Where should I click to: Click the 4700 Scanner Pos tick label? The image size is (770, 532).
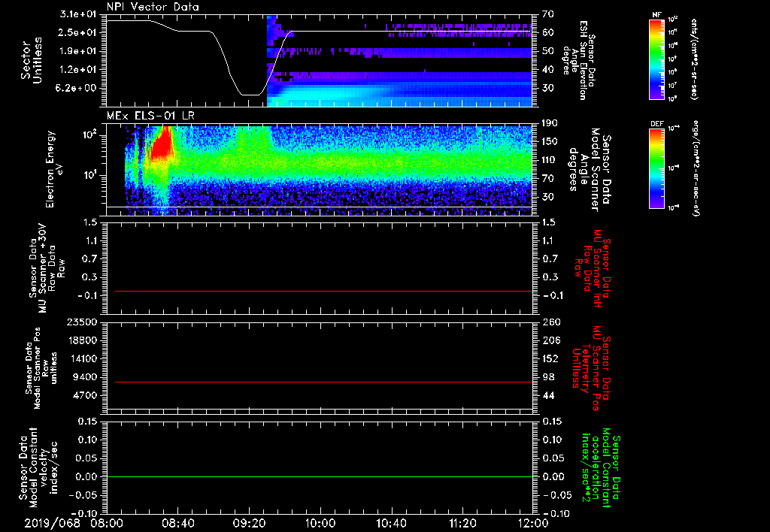(x=85, y=395)
